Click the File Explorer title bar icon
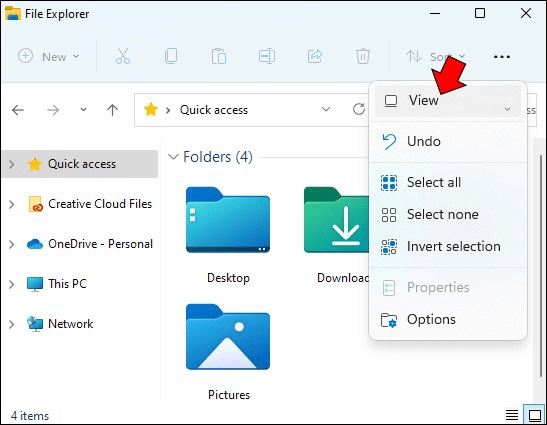This screenshot has height=425, width=547. tap(13, 13)
